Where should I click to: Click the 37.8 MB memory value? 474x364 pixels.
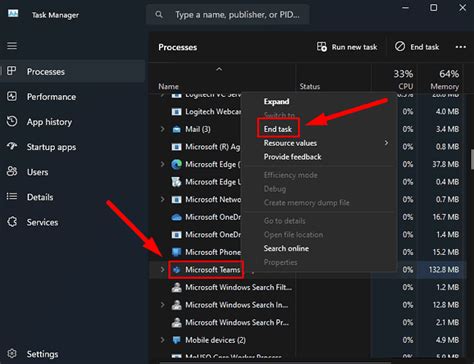coord(446,164)
